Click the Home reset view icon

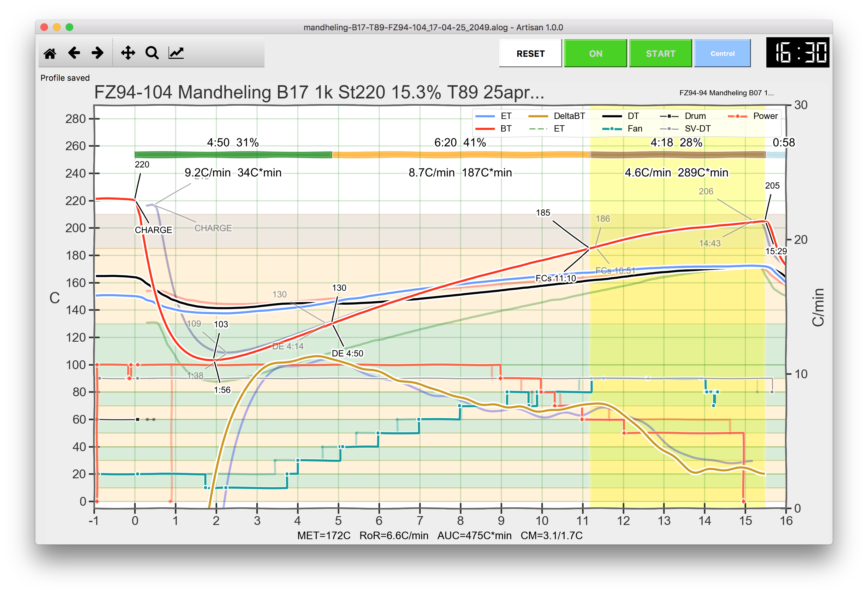point(50,53)
